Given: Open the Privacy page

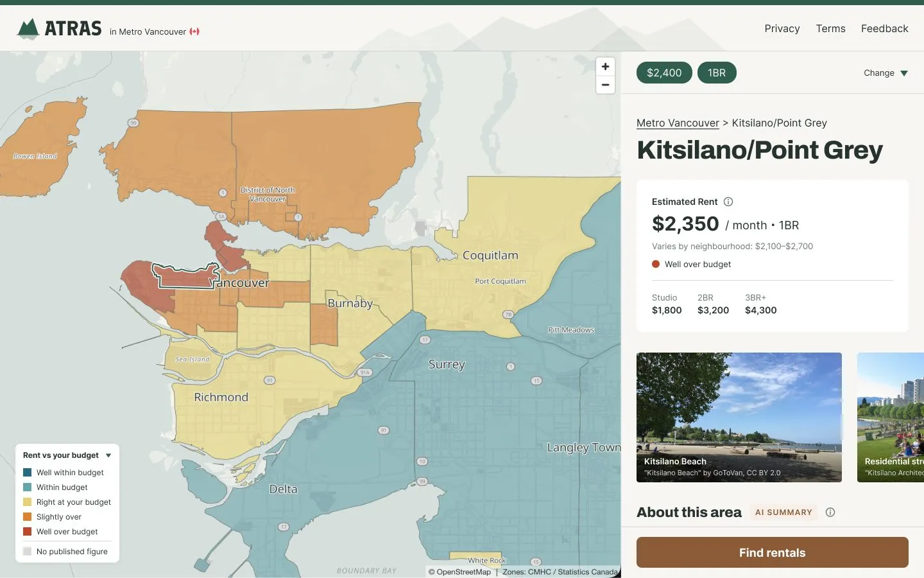Looking at the screenshot, I should pyautogui.click(x=782, y=29).
